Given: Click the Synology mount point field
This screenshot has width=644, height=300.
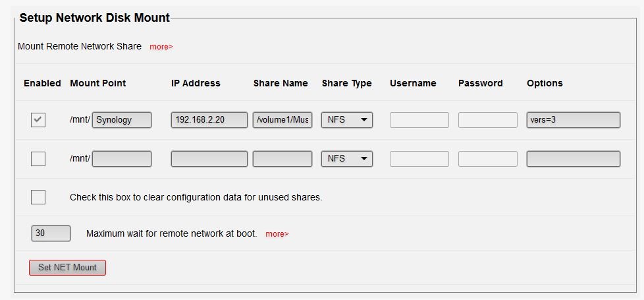Looking at the screenshot, I should coord(122,120).
